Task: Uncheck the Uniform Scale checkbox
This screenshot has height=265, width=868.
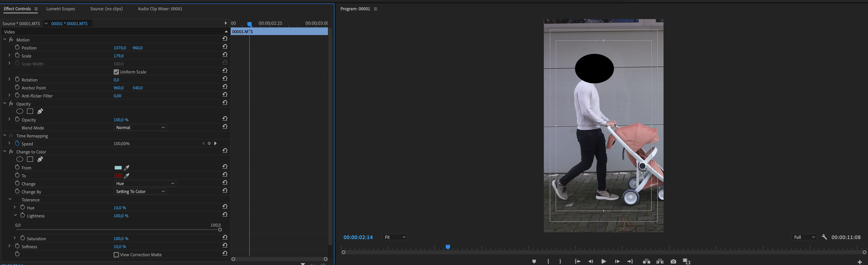Action: [x=116, y=72]
